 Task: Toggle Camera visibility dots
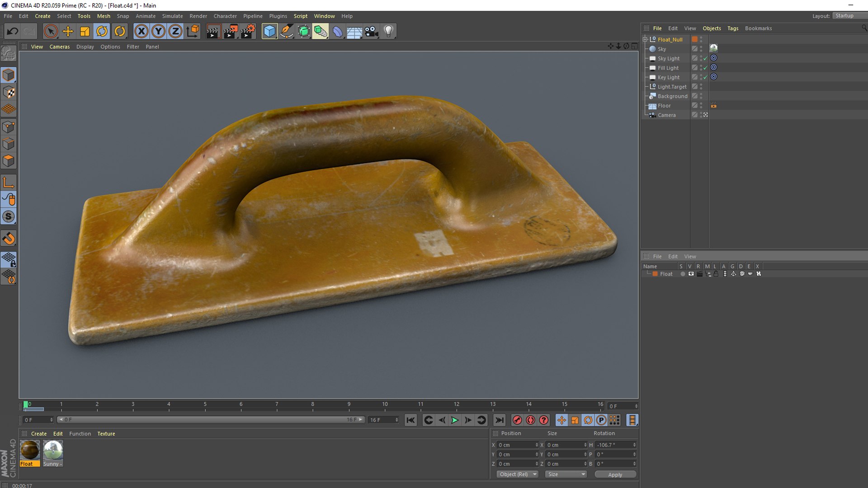pos(701,115)
